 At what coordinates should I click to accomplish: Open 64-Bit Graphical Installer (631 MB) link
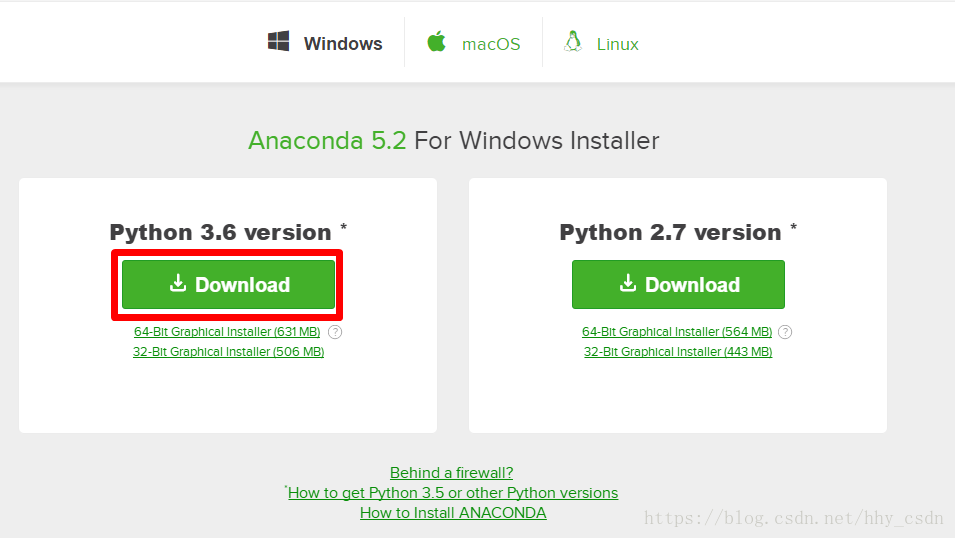227,332
